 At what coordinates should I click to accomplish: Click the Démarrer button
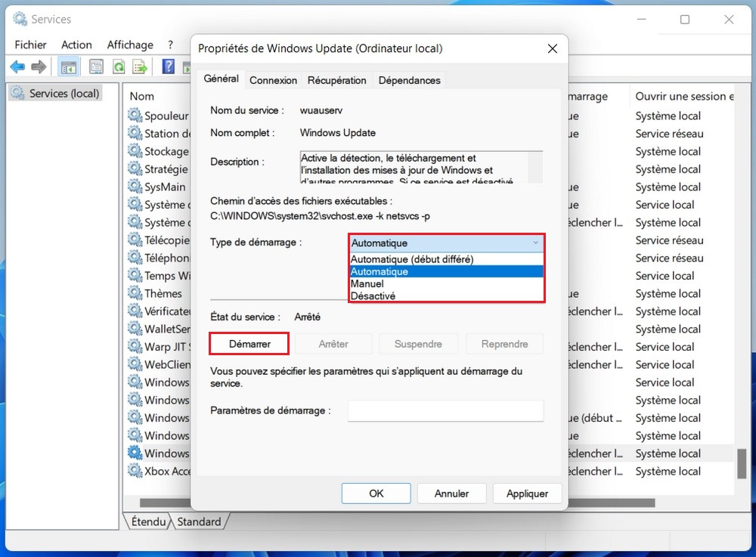click(249, 344)
